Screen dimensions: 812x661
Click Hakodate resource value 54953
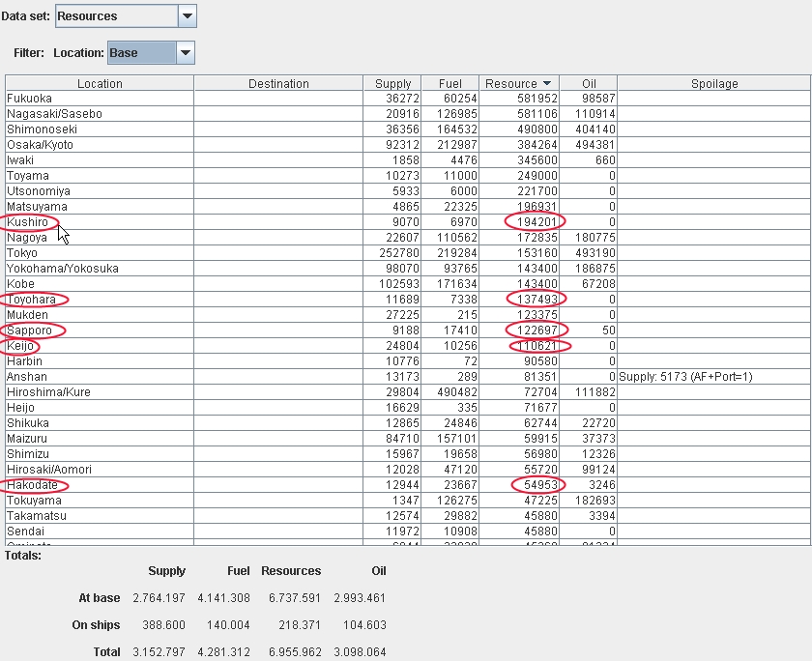tap(540, 485)
